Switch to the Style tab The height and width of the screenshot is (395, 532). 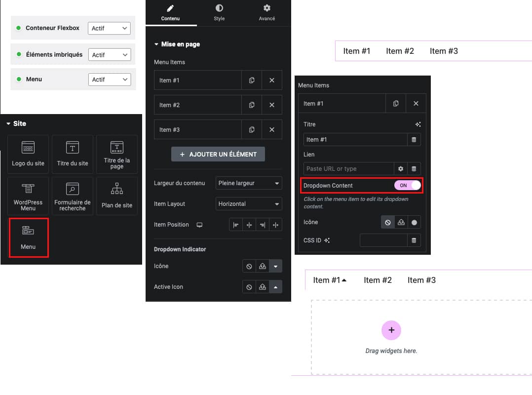point(219,13)
